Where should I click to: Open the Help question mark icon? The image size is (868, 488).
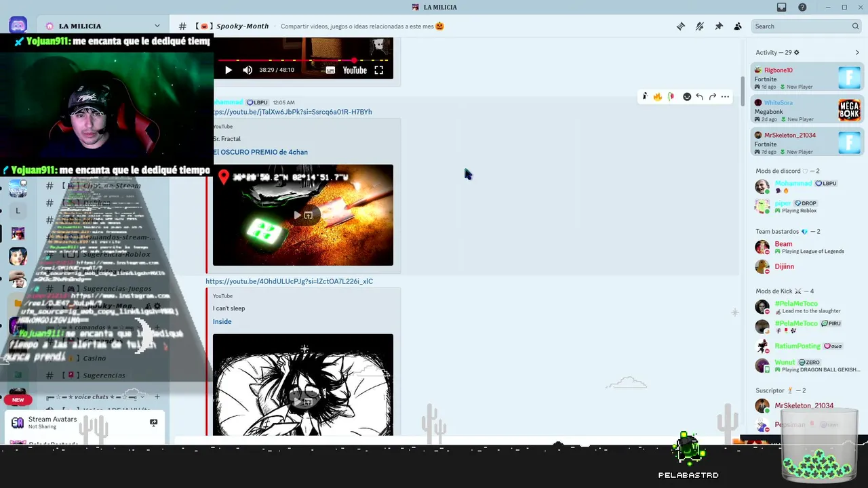coord(802,7)
